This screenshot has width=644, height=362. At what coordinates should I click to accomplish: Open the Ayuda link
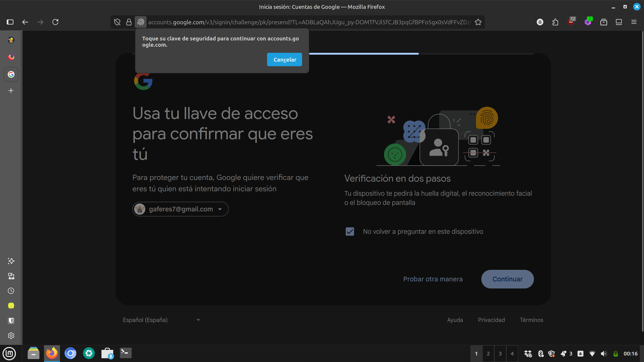point(455,320)
